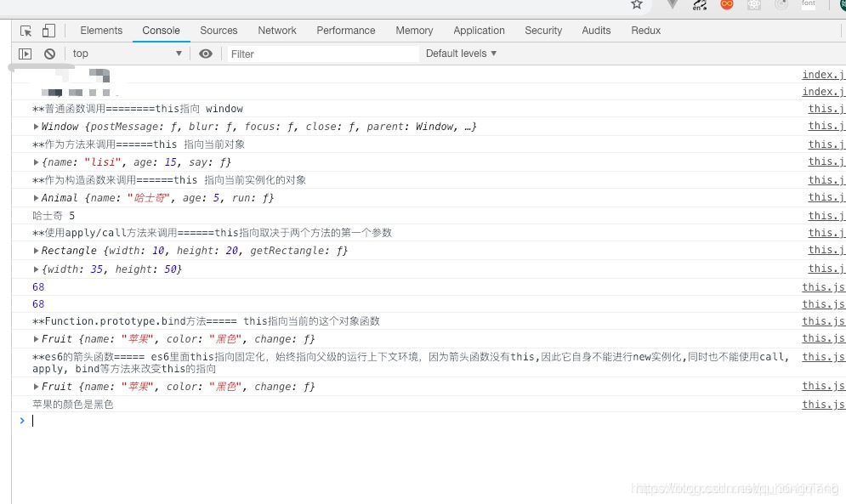Open this.js link beside the Rectangle object
Screen dimensions: 846x504
point(826,250)
